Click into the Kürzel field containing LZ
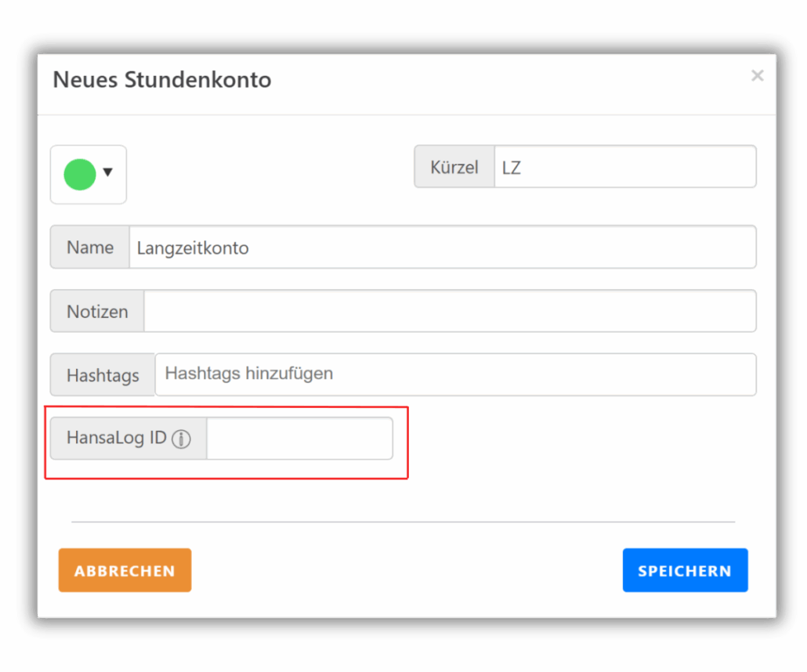Image resolution: width=807 pixels, height=672 pixels. pyautogui.click(x=624, y=167)
